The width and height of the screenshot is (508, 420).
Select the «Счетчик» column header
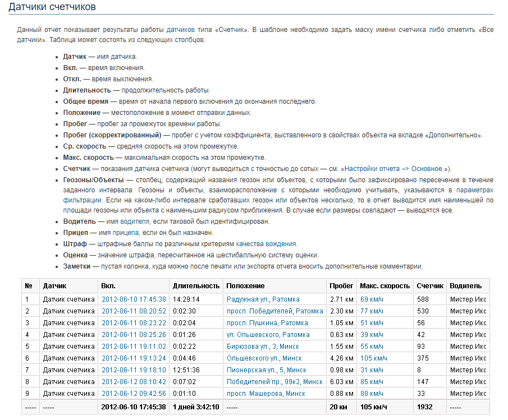[x=430, y=286]
